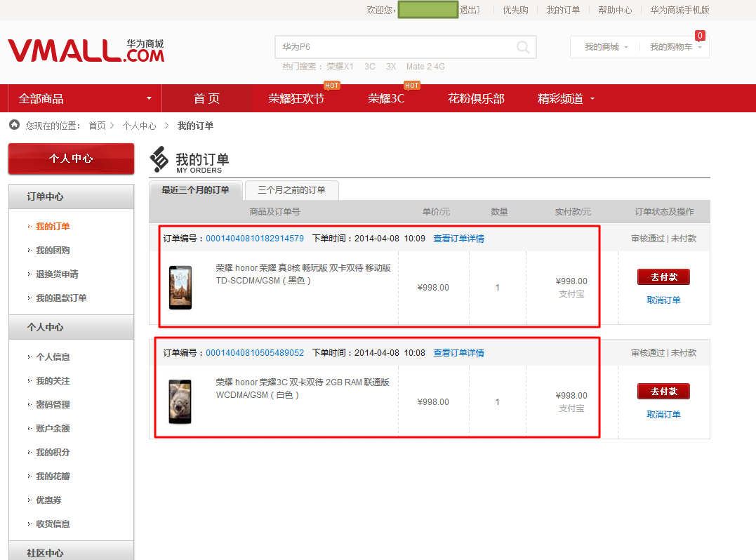756x560 pixels.
Task: Open the 花粉俱乐部 nav item
Action: 476,99
